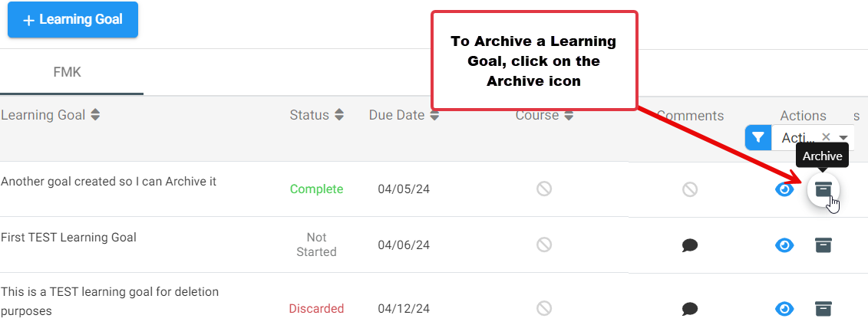Select the FMK tab
Screen dimensions: 868x325
tap(68, 72)
